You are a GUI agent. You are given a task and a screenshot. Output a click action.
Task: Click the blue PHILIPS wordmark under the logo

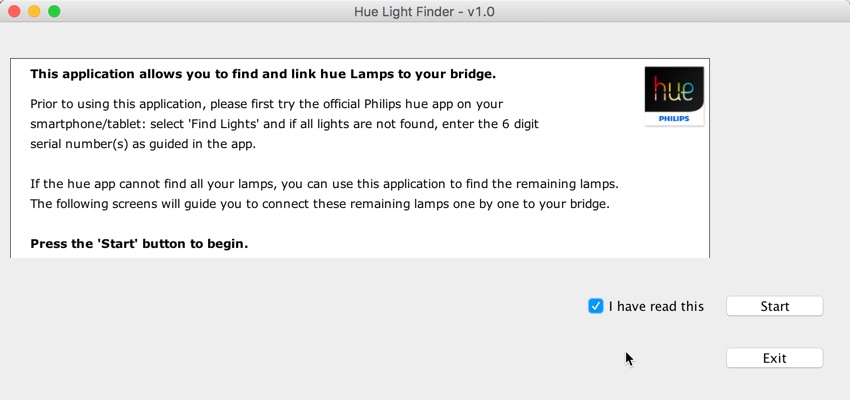coord(674,118)
